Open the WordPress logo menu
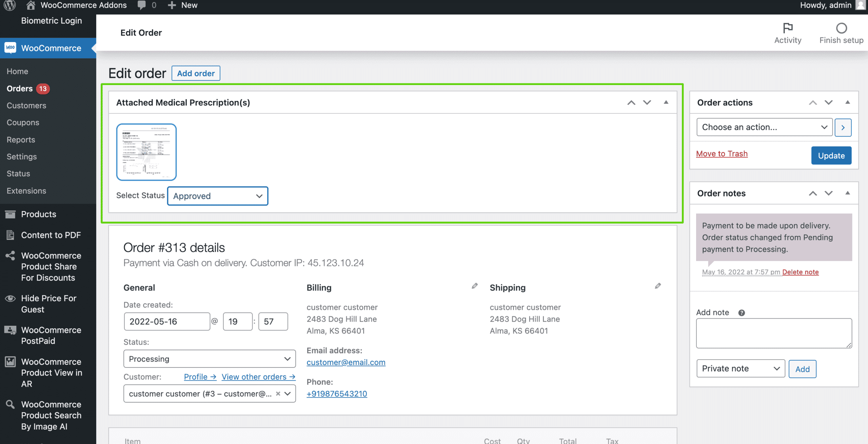The image size is (868, 444). click(10, 5)
